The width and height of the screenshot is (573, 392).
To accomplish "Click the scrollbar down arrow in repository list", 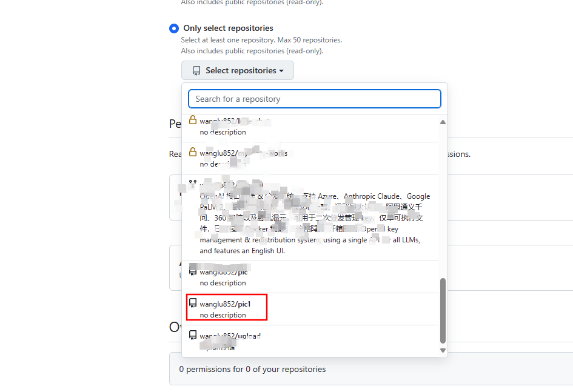I will coord(443,350).
